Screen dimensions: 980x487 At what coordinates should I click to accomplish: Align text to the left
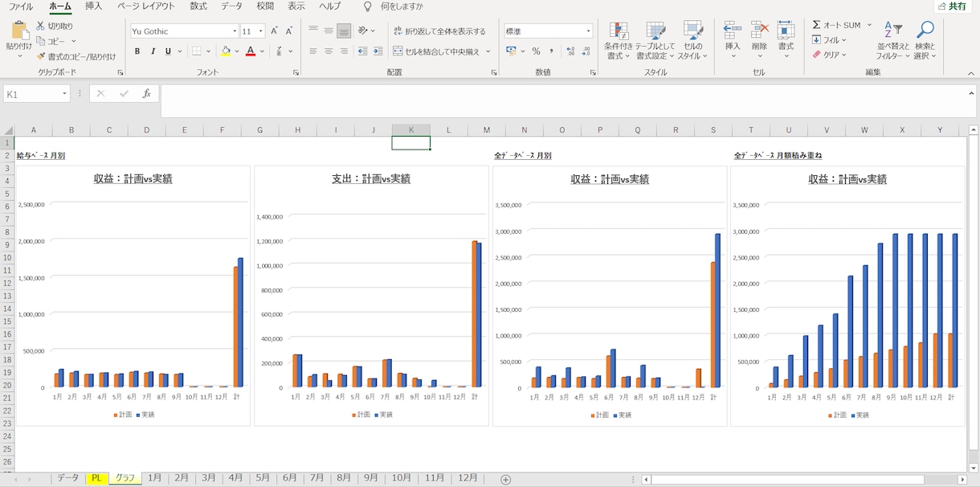[x=313, y=51]
